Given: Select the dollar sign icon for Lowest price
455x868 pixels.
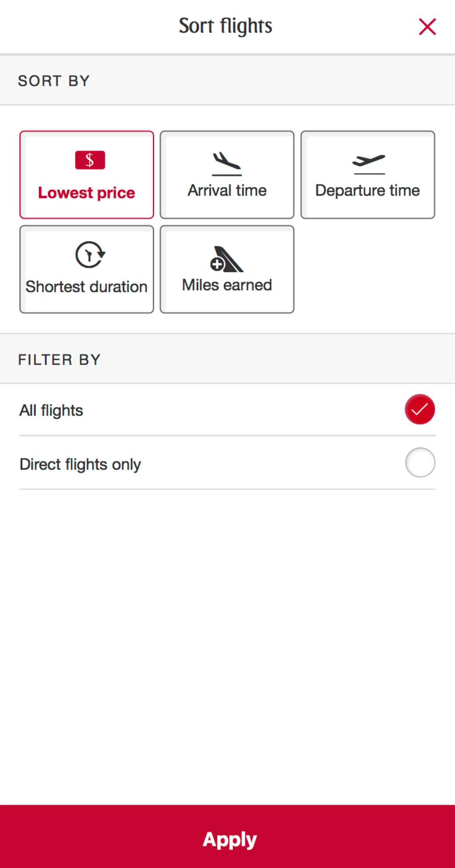Looking at the screenshot, I should click(x=89, y=159).
